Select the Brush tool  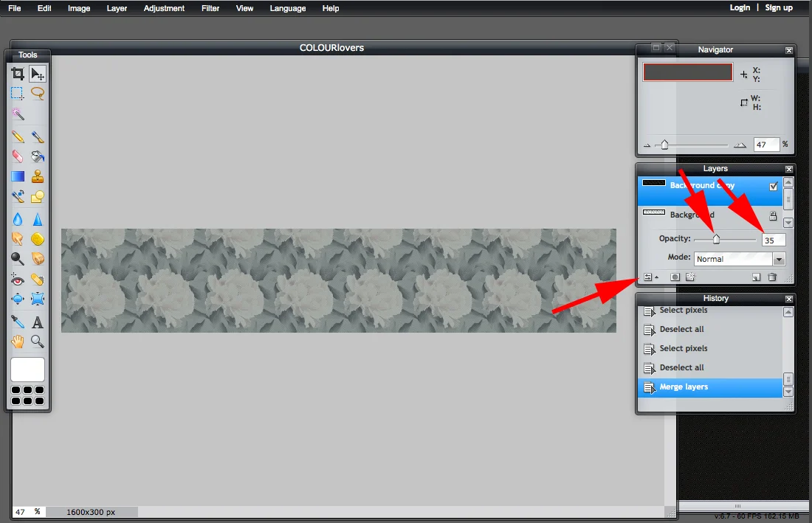point(38,136)
